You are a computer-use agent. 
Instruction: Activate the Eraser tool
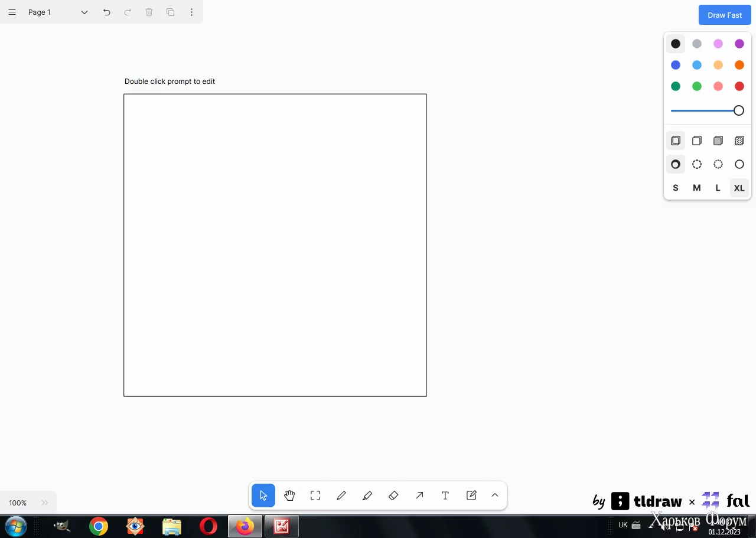coord(393,495)
